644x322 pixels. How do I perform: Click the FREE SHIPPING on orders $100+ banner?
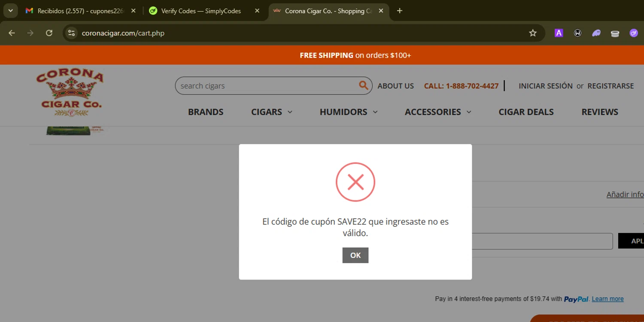(x=355, y=55)
